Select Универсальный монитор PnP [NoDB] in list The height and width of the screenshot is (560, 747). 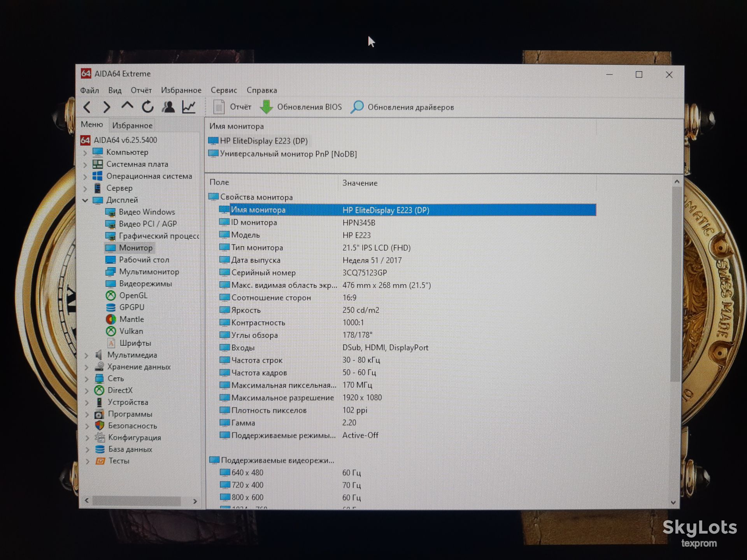[x=283, y=154]
